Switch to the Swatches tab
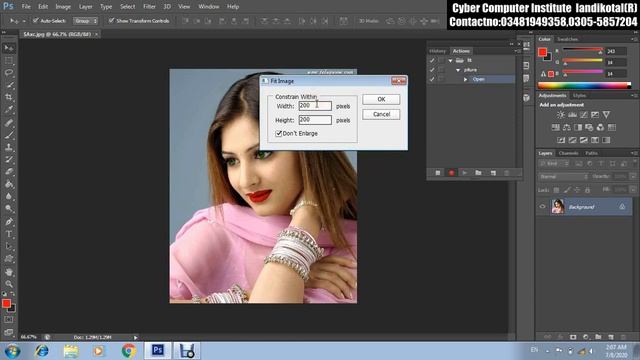 [x=568, y=39]
